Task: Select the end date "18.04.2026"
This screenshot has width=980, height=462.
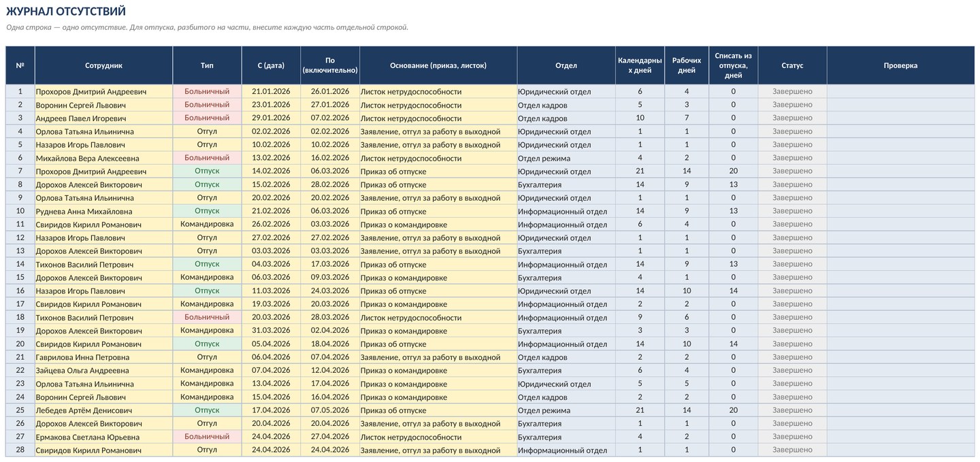Action: [330, 344]
